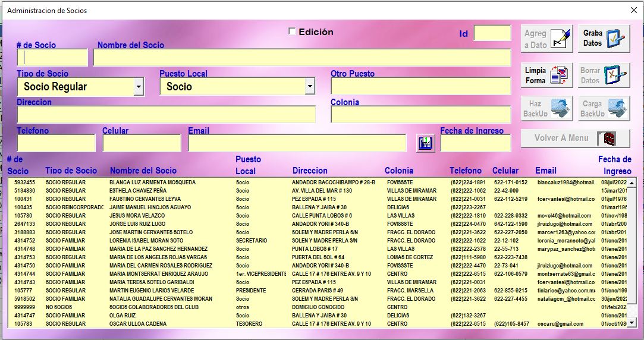Toggle the Edición checkbox
This screenshot has height=340, width=644.
[x=292, y=32]
